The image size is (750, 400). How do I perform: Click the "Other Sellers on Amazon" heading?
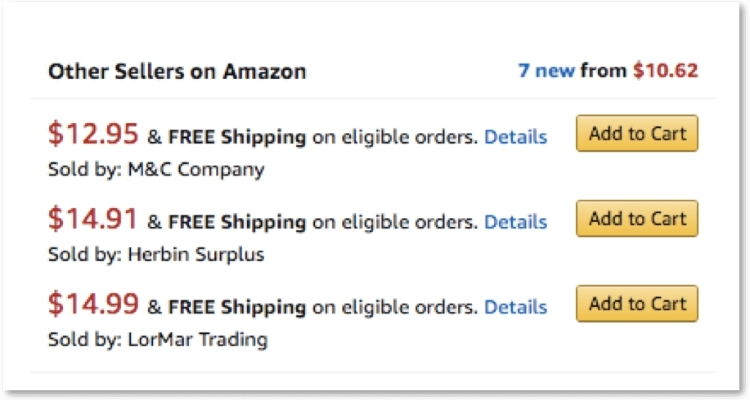[177, 72]
